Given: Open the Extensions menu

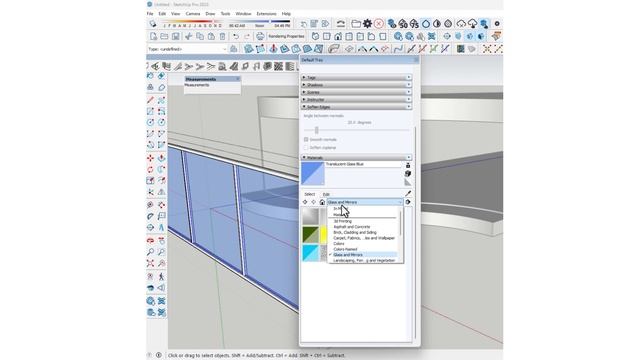Looking at the screenshot, I should pyautogui.click(x=266, y=14).
